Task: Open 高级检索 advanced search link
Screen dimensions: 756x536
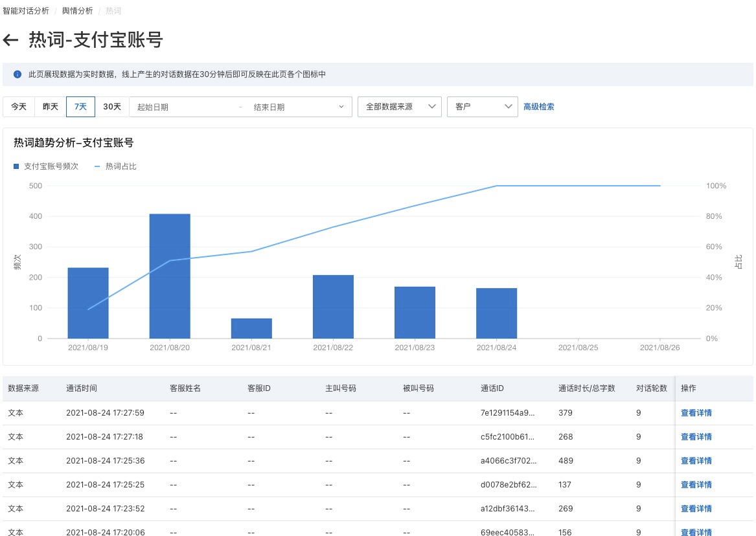Action: tap(538, 106)
